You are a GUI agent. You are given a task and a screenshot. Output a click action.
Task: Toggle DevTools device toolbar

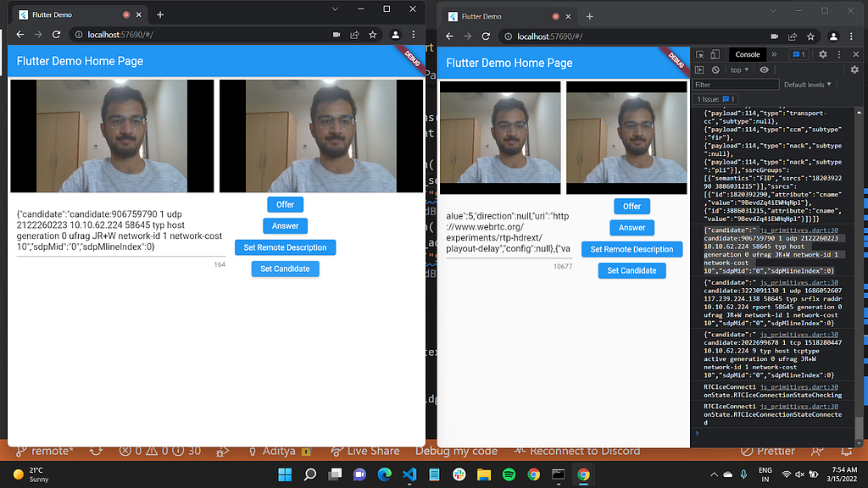[x=715, y=54]
